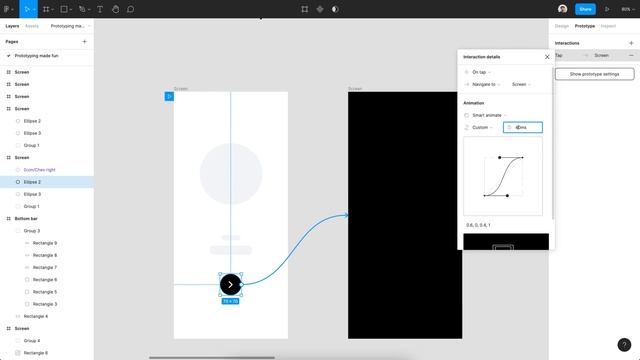Viewport: 640px width, 360px height.
Task: Switch to the Assets tab
Action: click(x=32, y=26)
